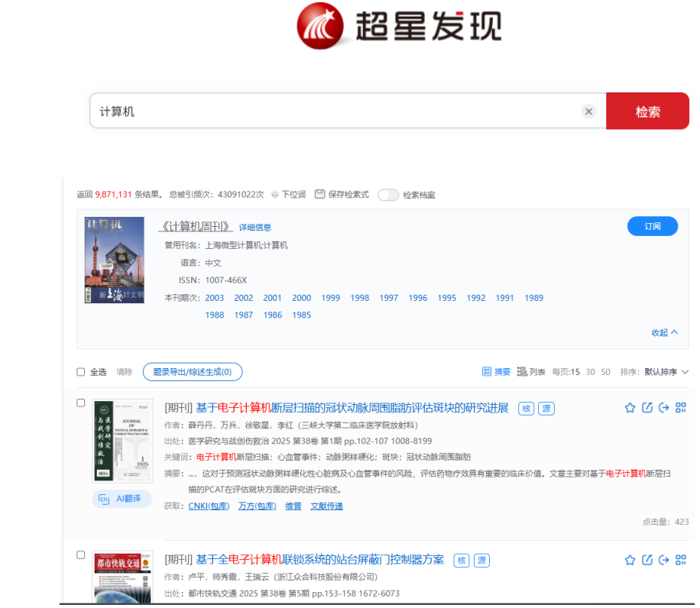
Task: Open article 基于全电子计算机联锁系统的站台屏蔽门控制器方案
Action: click(x=319, y=559)
